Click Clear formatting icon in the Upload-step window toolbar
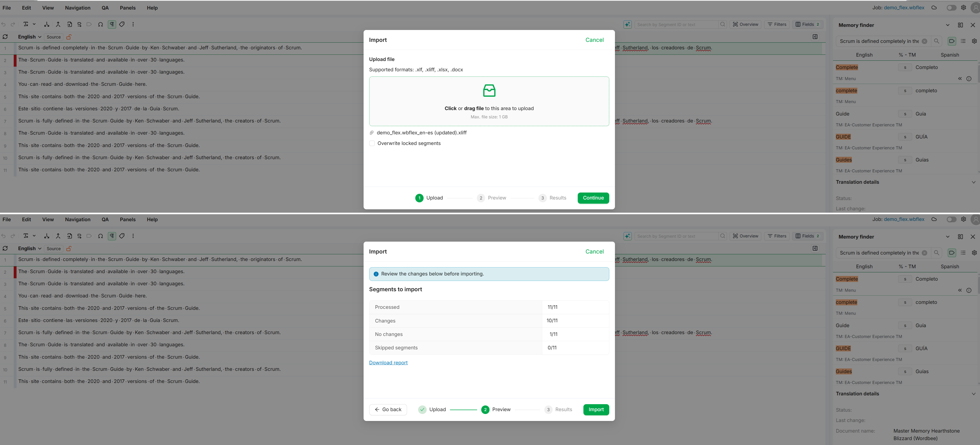Viewport: 980px width, 445px height. pyautogui.click(x=26, y=24)
